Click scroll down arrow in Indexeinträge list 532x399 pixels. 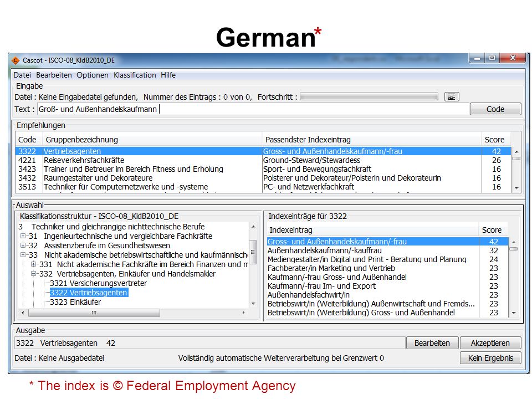click(514, 313)
